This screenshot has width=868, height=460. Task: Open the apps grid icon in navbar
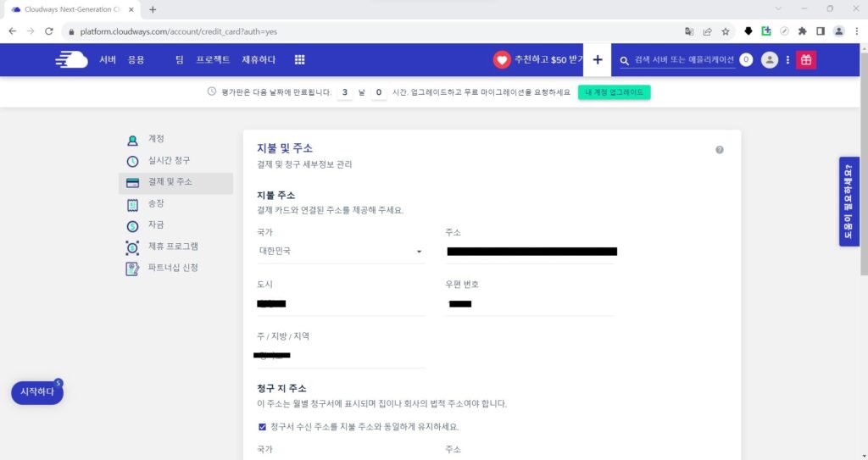click(x=299, y=60)
